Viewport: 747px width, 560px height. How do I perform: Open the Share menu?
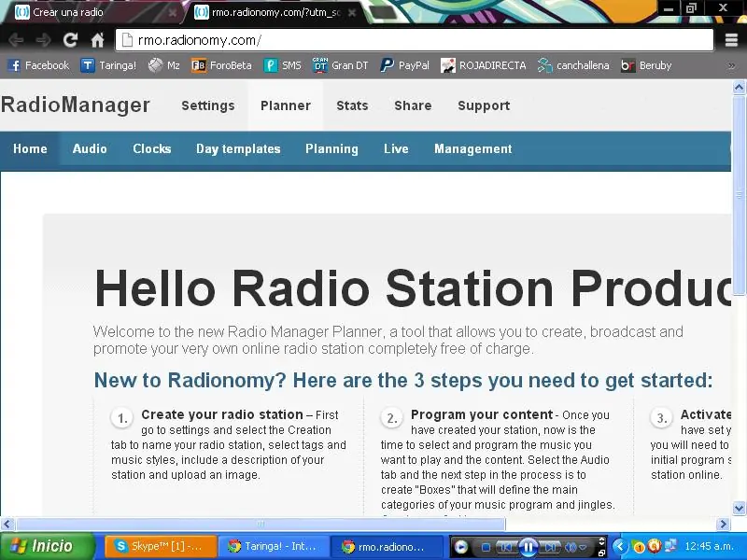tap(413, 105)
